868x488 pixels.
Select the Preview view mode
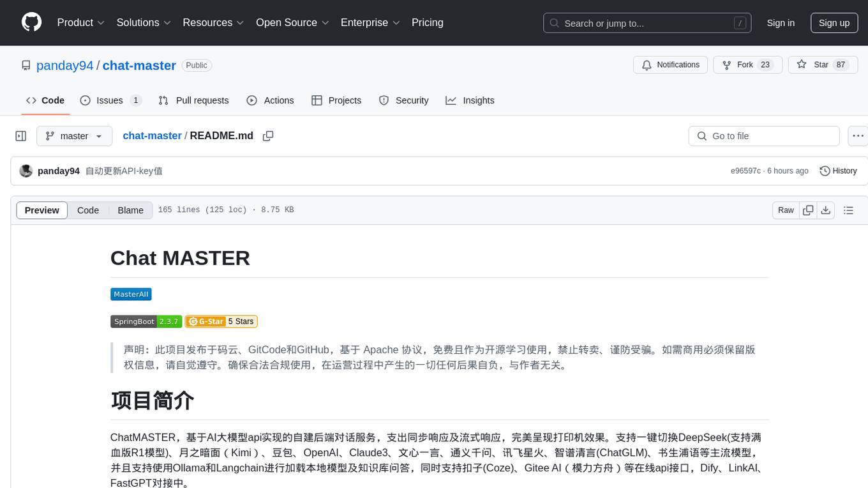click(42, 210)
